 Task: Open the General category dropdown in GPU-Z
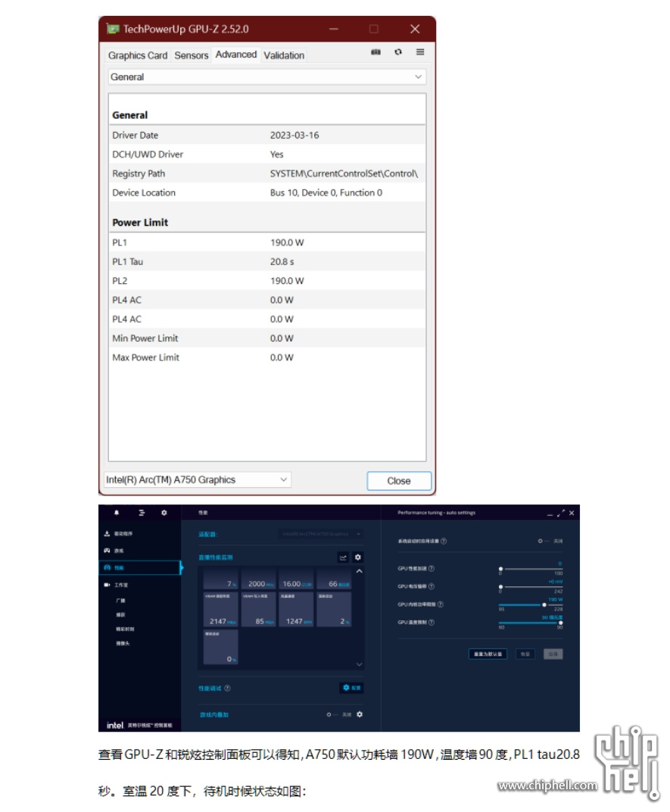tap(267, 77)
